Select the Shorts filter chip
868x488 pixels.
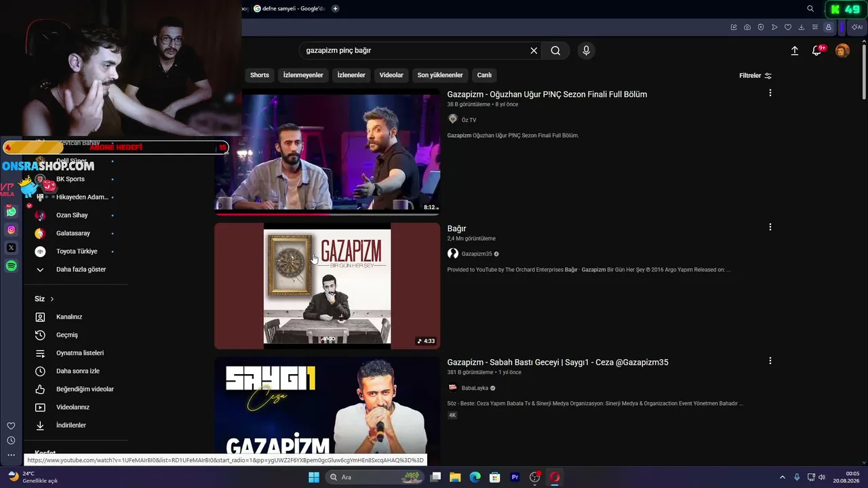260,75
